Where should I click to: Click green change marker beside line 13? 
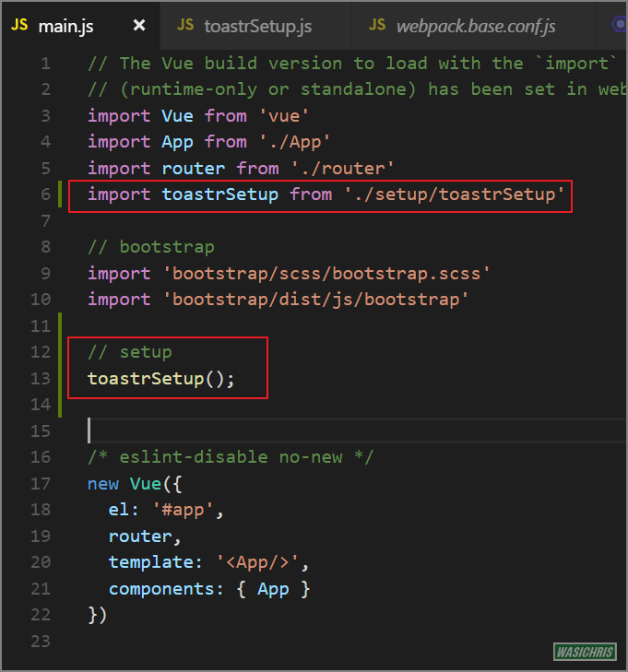pos(60,378)
